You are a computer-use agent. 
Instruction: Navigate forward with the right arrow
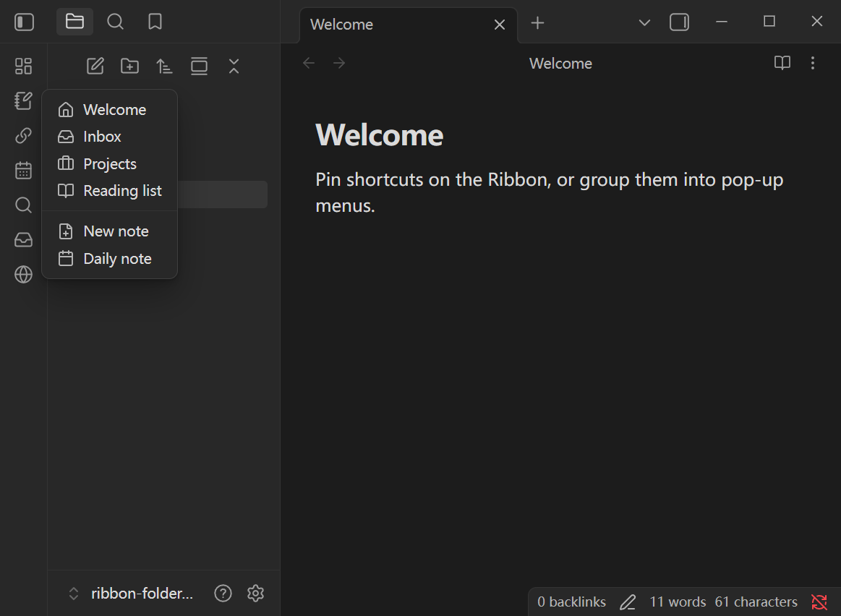339,63
